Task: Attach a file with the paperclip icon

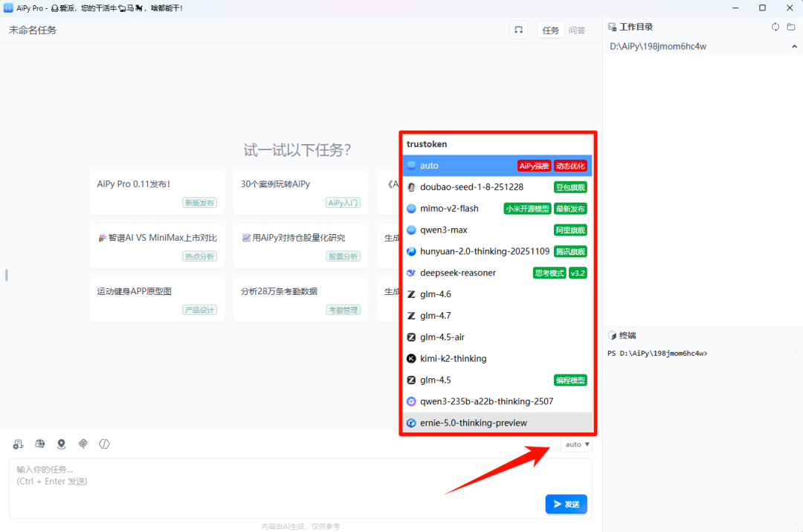Action: point(83,444)
